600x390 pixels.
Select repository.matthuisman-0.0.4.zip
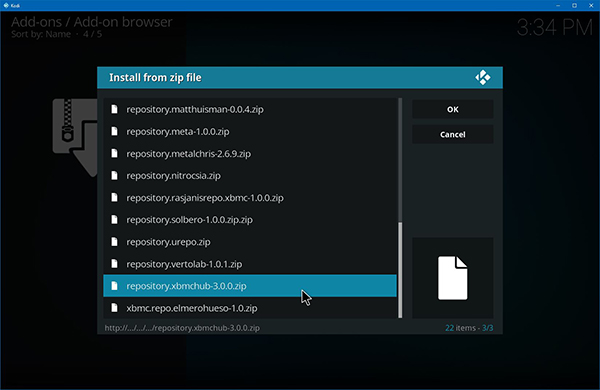pos(250,109)
